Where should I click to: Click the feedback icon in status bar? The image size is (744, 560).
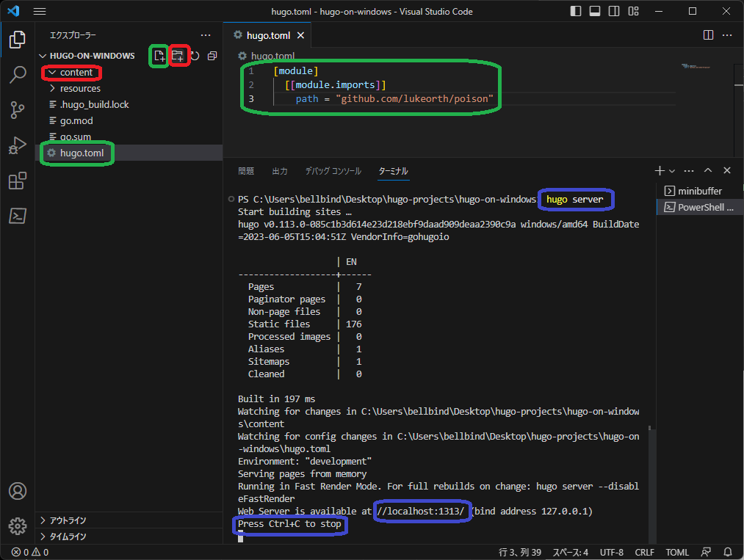click(x=706, y=553)
